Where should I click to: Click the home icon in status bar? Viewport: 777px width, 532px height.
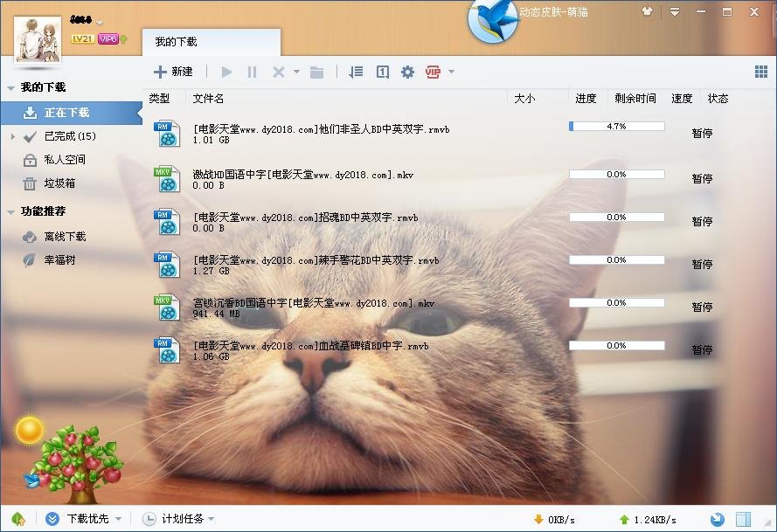tap(18, 519)
